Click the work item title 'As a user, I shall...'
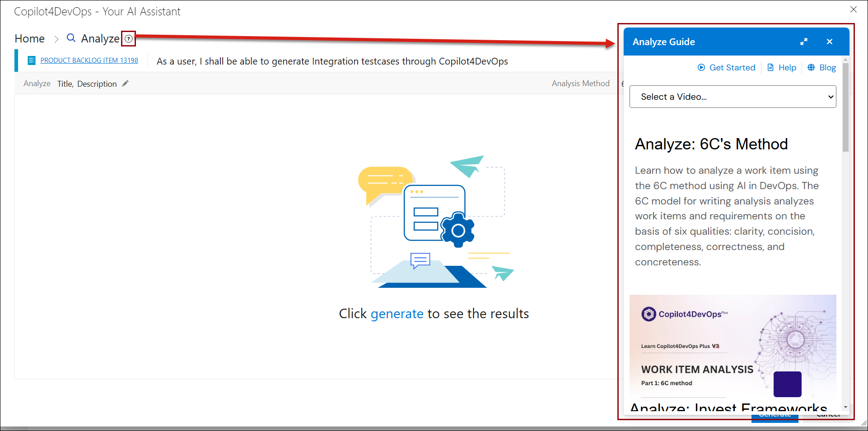 coord(332,61)
